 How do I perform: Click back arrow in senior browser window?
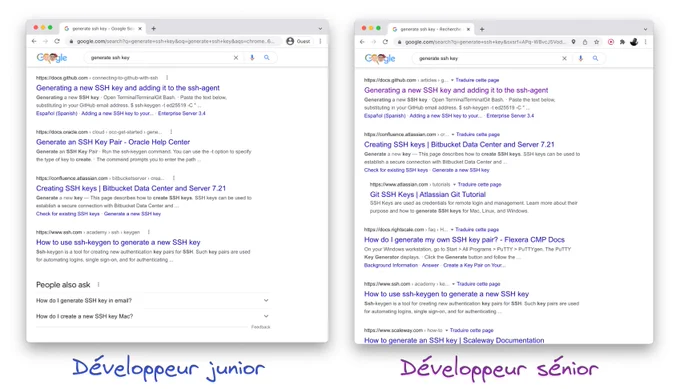[x=363, y=42]
